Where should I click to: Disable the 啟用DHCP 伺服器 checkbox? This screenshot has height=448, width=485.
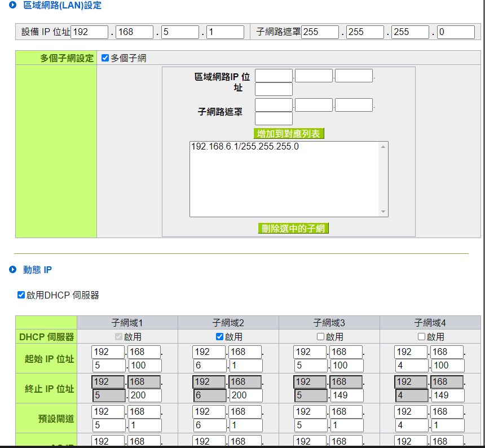(x=21, y=295)
